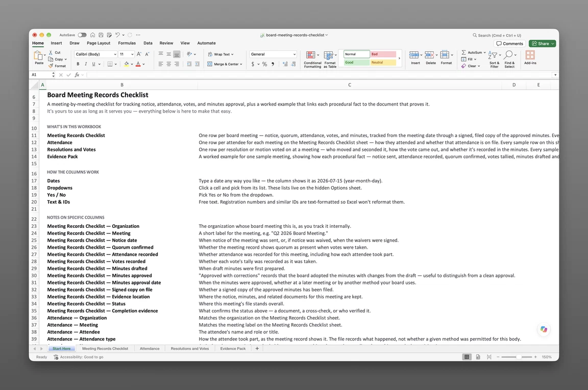Open the Insert ribbon tab
The height and width of the screenshot is (390, 588).
coord(56,43)
